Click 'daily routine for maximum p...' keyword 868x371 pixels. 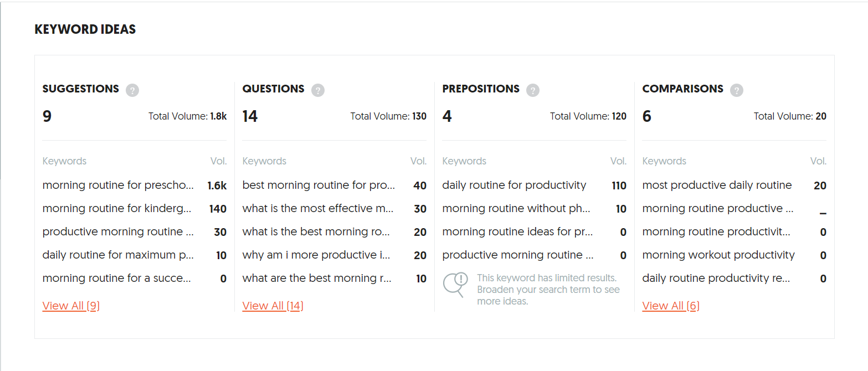[x=118, y=255]
